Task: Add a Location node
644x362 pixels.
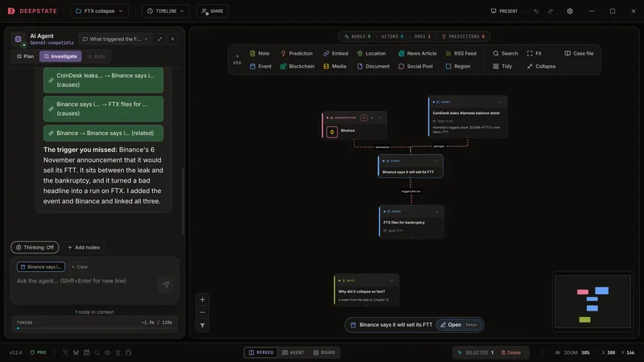Action: (x=371, y=53)
